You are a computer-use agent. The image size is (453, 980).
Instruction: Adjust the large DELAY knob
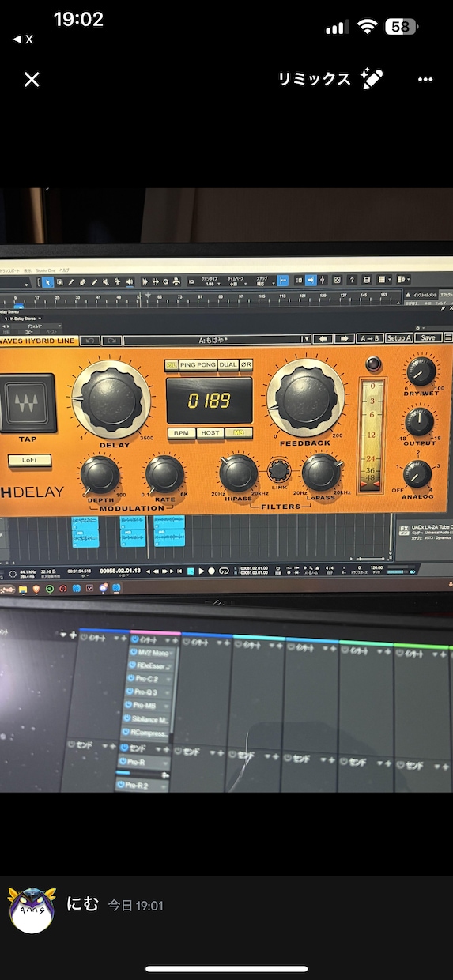point(111,399)
